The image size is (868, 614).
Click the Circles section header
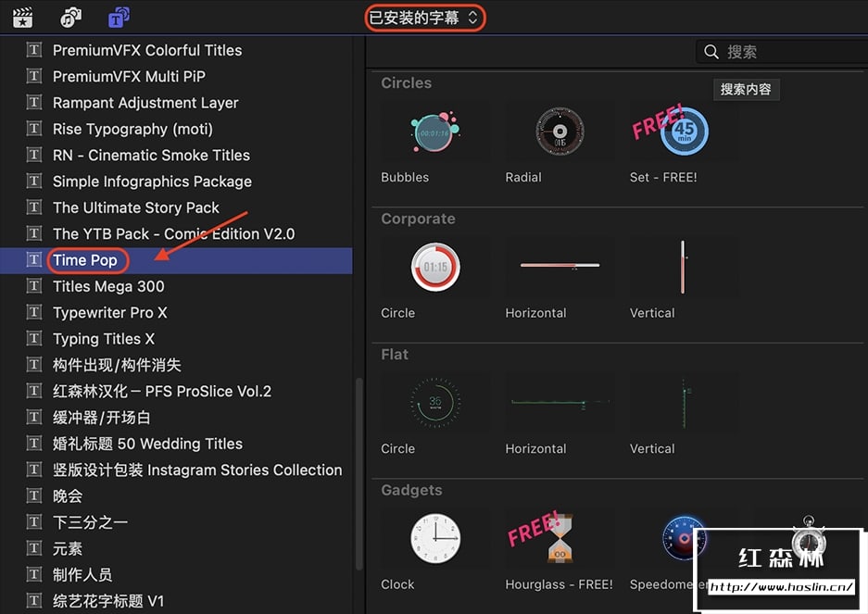pyautogui.click(x=407, y=83)
